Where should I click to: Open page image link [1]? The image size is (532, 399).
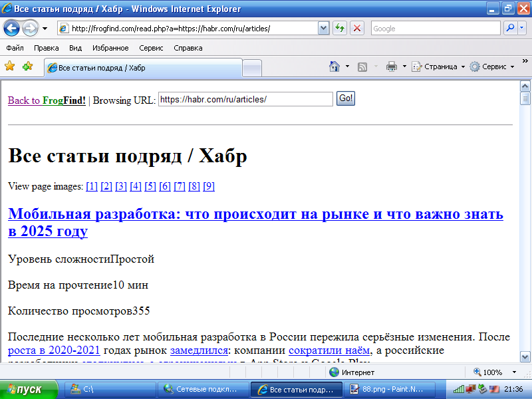click(x=92, y=186)
